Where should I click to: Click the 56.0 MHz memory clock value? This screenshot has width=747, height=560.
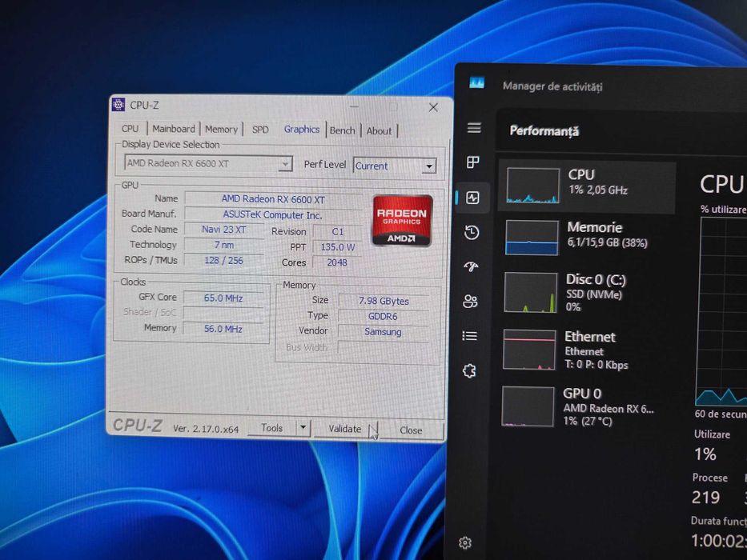(x=223, y=329)
